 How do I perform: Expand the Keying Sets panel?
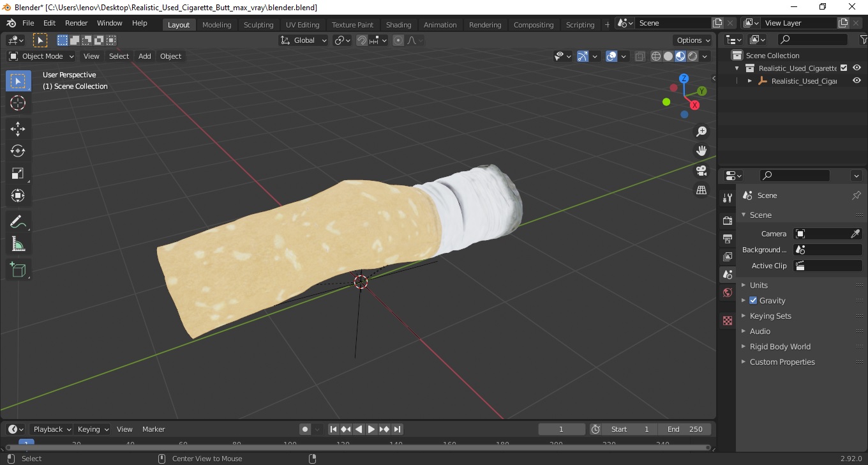770,316
